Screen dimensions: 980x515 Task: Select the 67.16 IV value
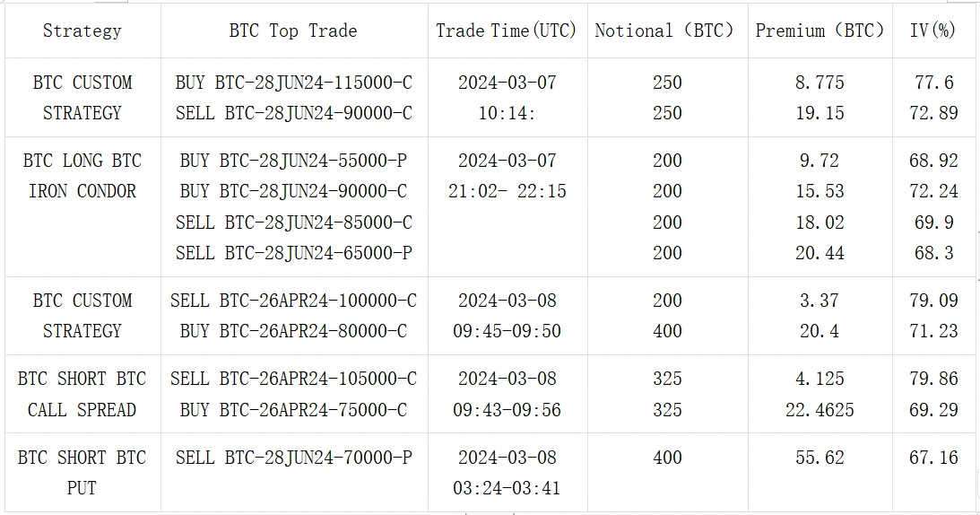[x=932, y=458]
